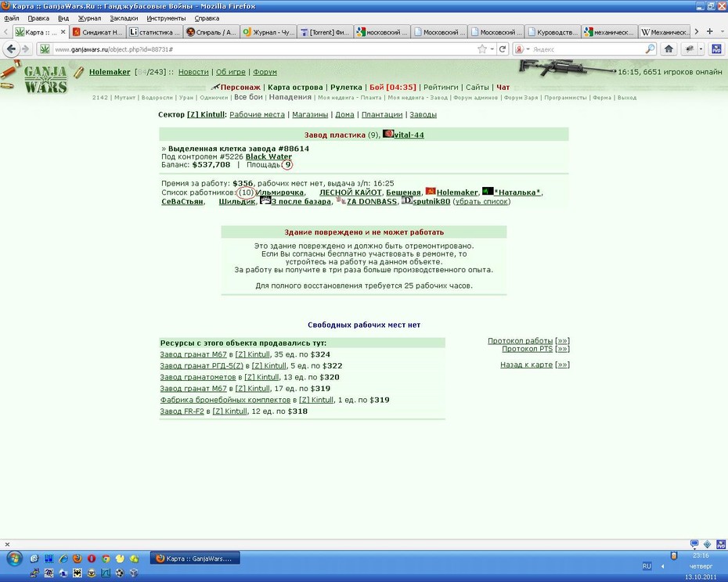Click the GanjaWars logo
The image size is (728, 582).
45,79
